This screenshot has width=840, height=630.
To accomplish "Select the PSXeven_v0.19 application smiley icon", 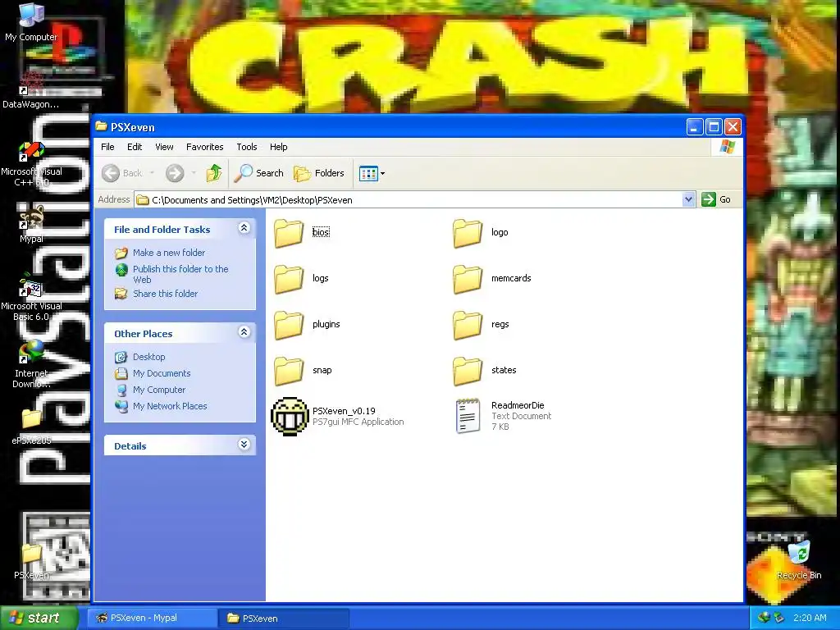I will (x=290, y=416).
